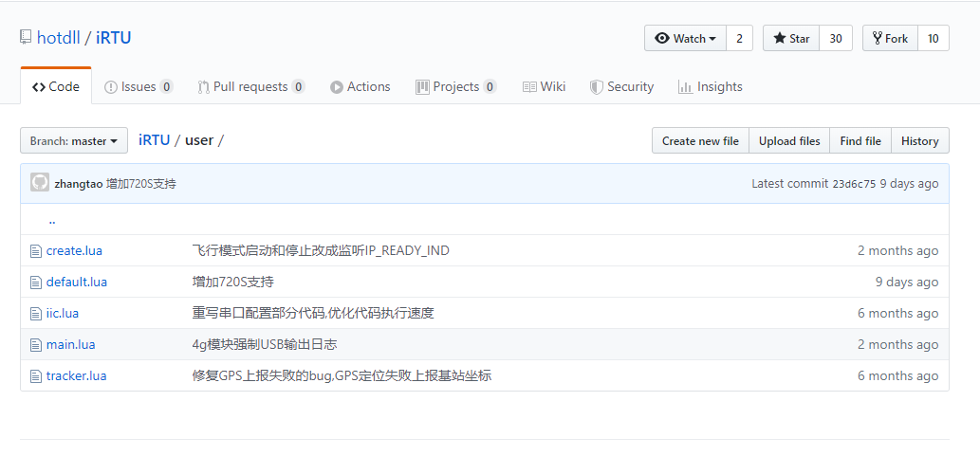
Task: Click the repository book icon beside hotdll
Action: (25, 38)
